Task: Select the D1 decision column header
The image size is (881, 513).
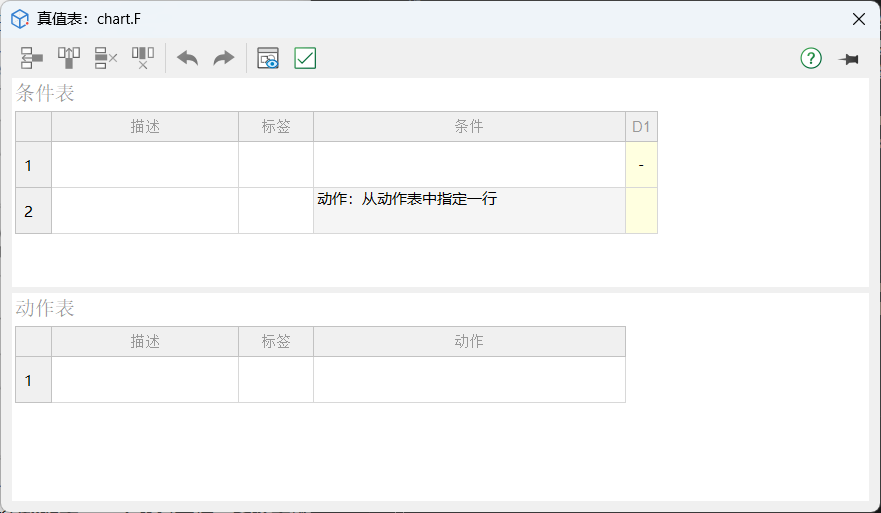Action: tap(641, 127)
